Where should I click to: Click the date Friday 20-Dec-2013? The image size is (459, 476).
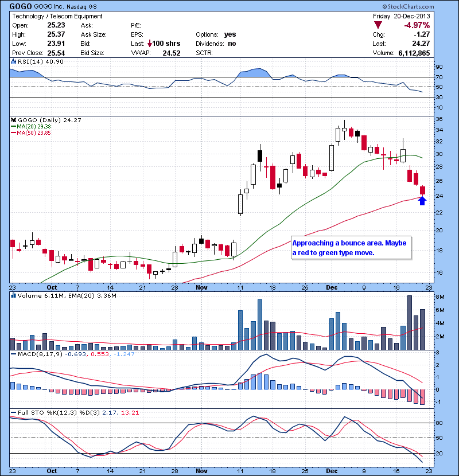coord(401,16)
